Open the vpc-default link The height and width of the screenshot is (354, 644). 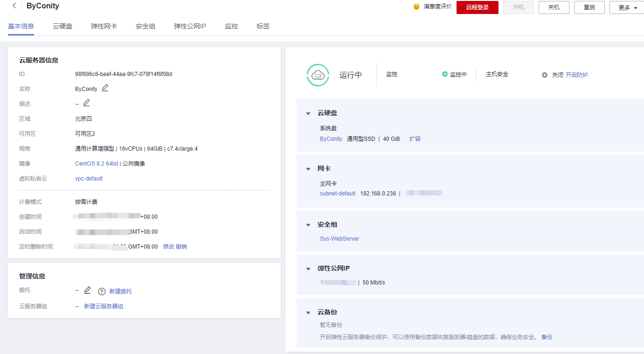(x=89, y=178)
